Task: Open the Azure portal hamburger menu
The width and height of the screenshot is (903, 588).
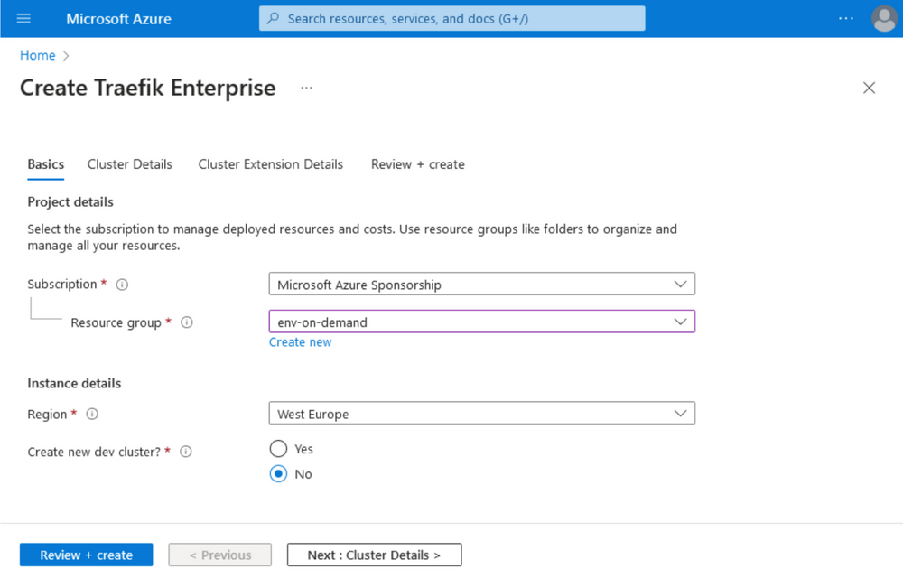Action: pos(24,18)
